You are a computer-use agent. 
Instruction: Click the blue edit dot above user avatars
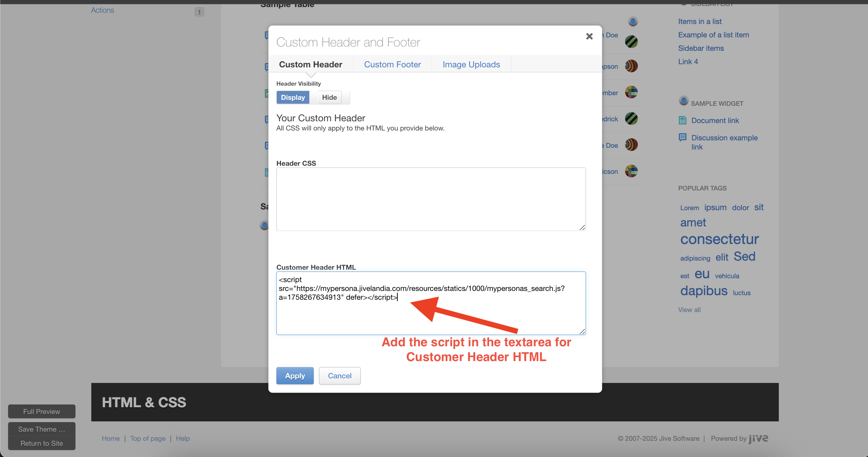633,22
